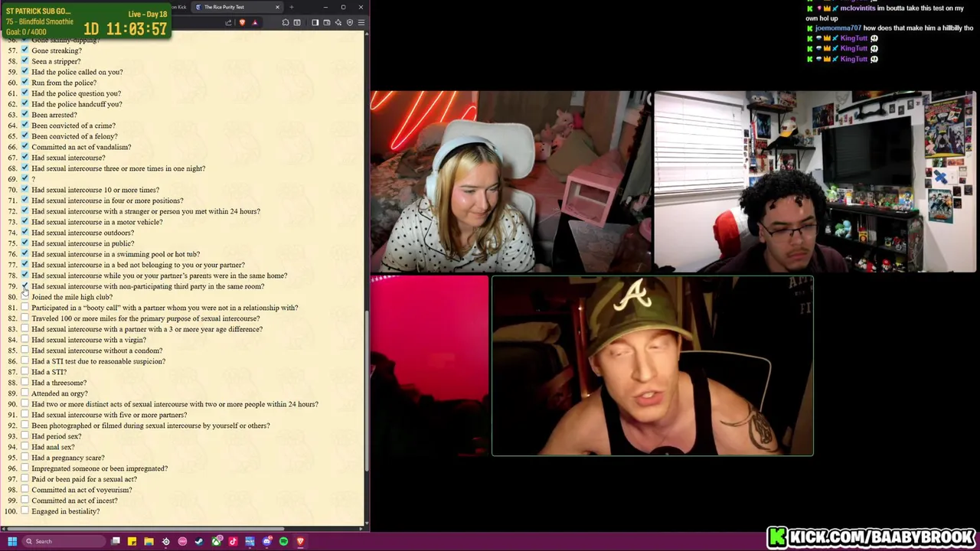
Task: Check 'Paid or been paid for a sexual act?' checkbox
Action: pos(24,478)
